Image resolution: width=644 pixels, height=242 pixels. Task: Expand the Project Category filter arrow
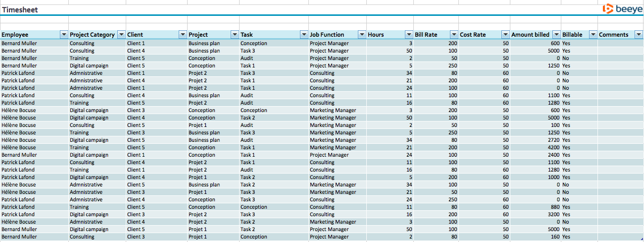click(121, 35)
